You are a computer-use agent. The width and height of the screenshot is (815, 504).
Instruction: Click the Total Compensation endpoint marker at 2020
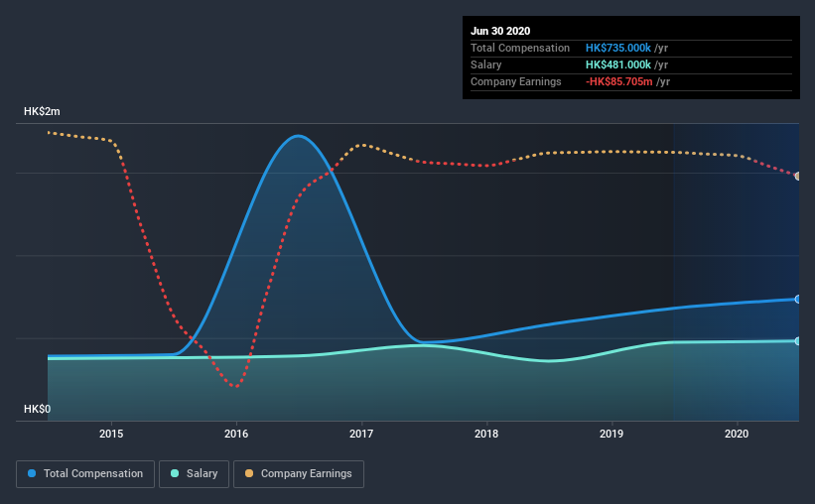797,300
